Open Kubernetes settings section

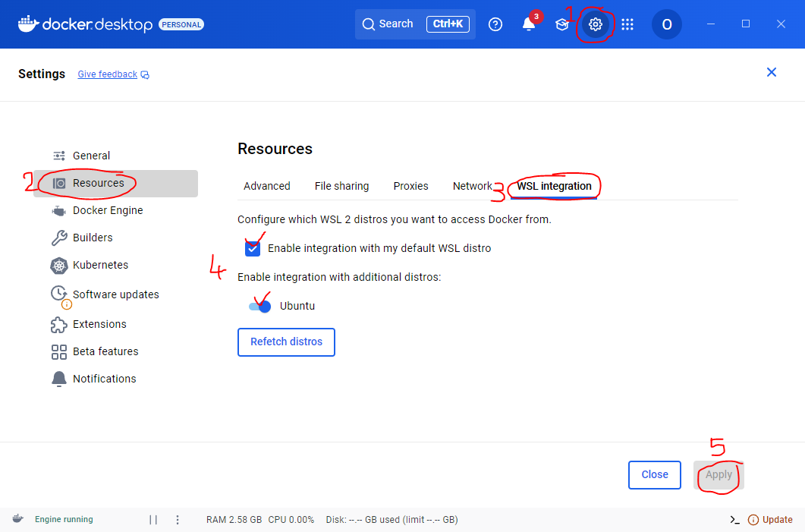point(115,265)
